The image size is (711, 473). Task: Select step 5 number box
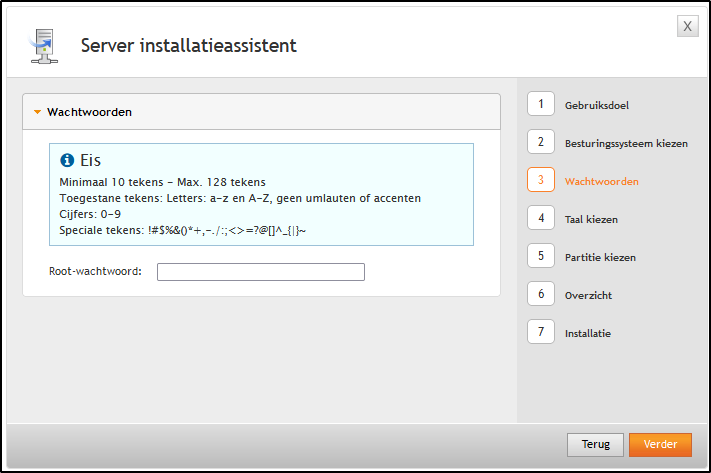coord(541,256)
